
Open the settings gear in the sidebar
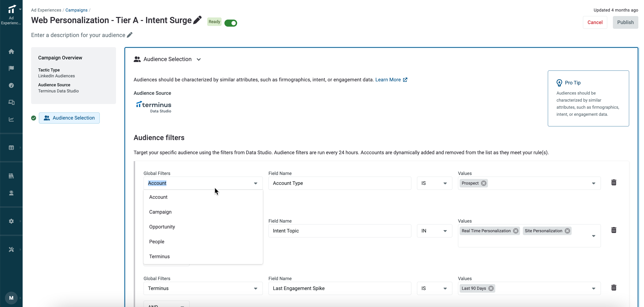[x=11, y=221]
